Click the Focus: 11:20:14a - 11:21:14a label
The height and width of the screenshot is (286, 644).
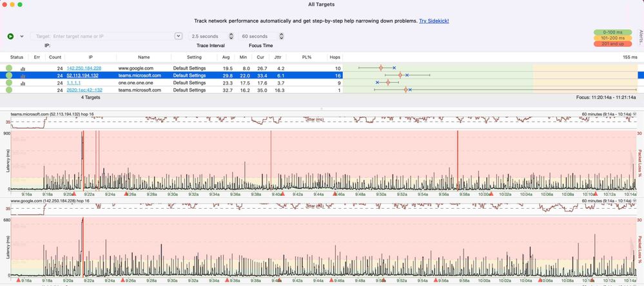606,98
